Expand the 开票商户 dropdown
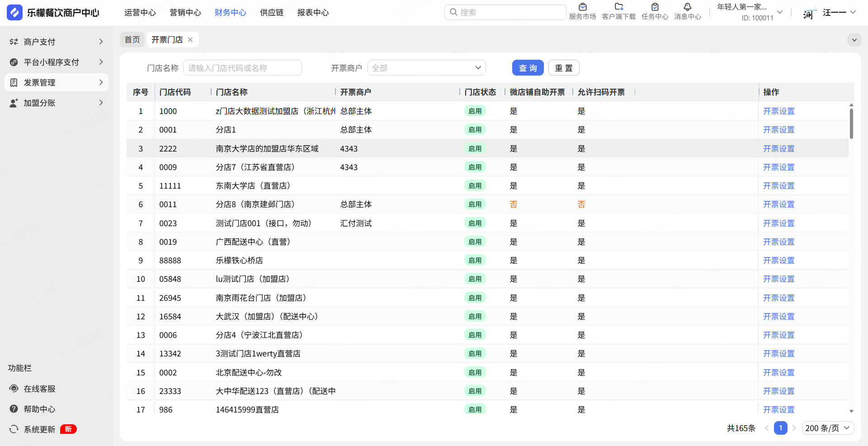 tap(426, 68)
